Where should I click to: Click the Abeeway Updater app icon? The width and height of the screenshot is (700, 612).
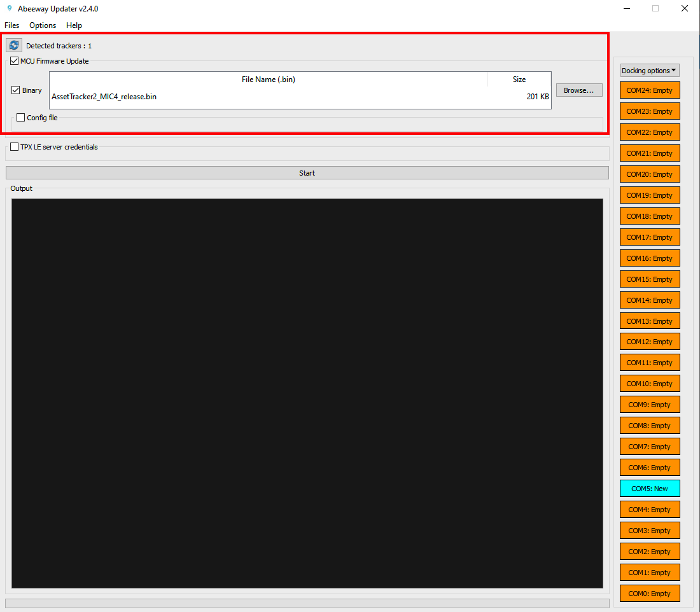pos(10,8)
